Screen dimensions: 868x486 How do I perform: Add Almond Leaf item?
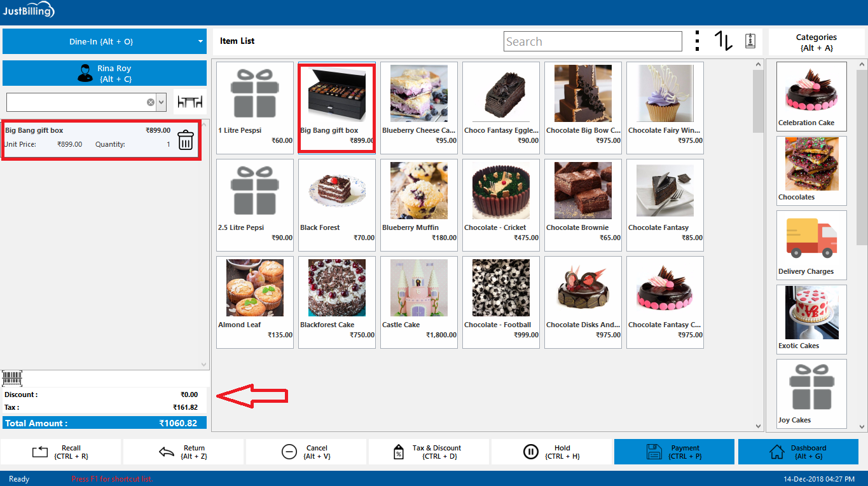(255, 302)
